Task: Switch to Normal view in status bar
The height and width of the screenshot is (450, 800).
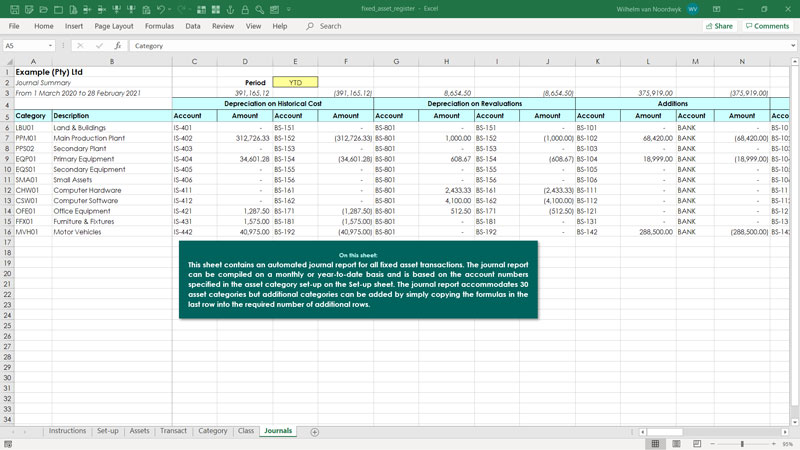Action: click(x=655, y=444)
